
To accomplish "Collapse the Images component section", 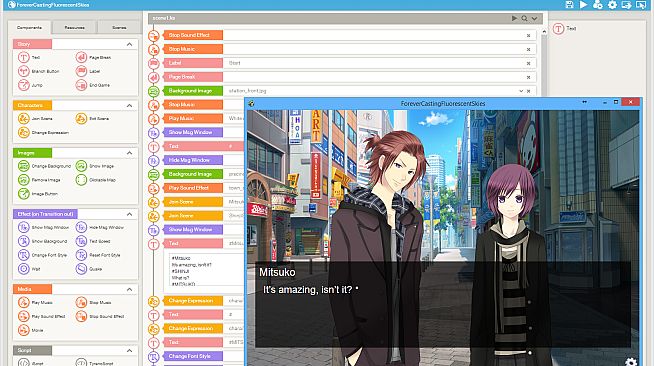I will [129, 153].
